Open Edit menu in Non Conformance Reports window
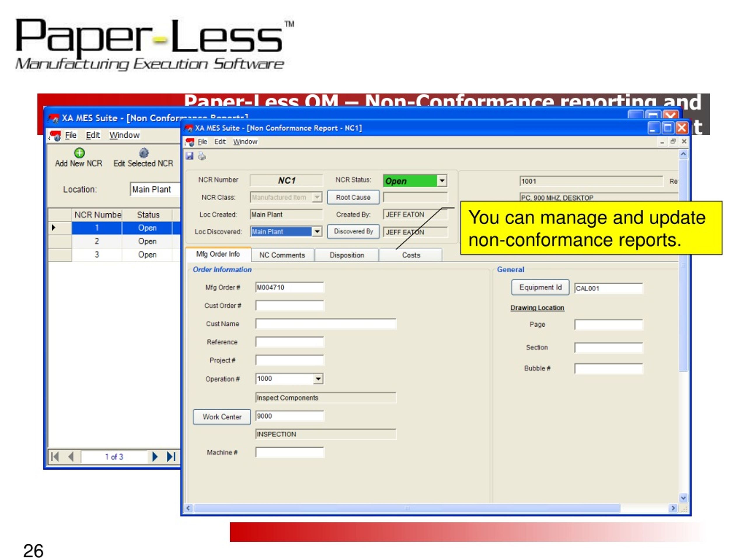Screen dimensions: 747x560 (93, 135)
